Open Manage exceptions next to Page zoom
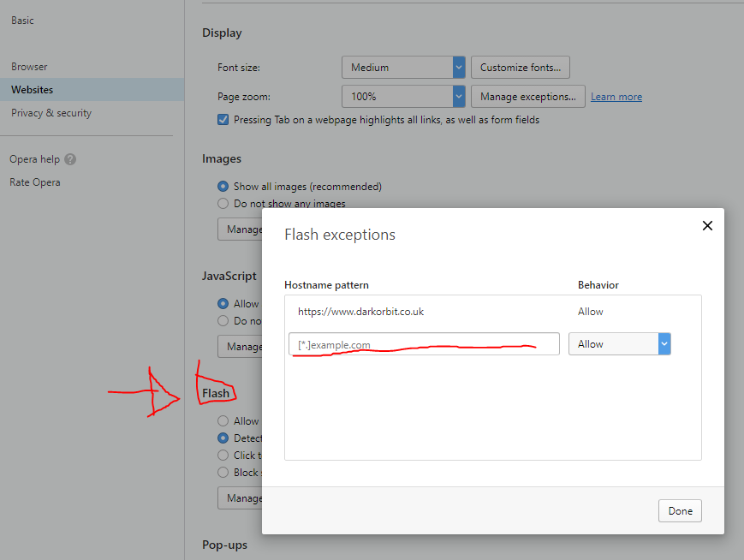The width and height of the screenshot is (744, 560). tap(528, 97)
